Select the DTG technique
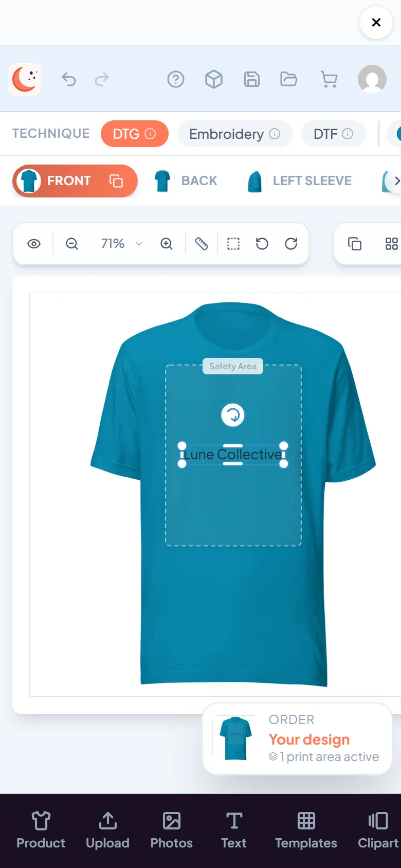 [135, 134]
